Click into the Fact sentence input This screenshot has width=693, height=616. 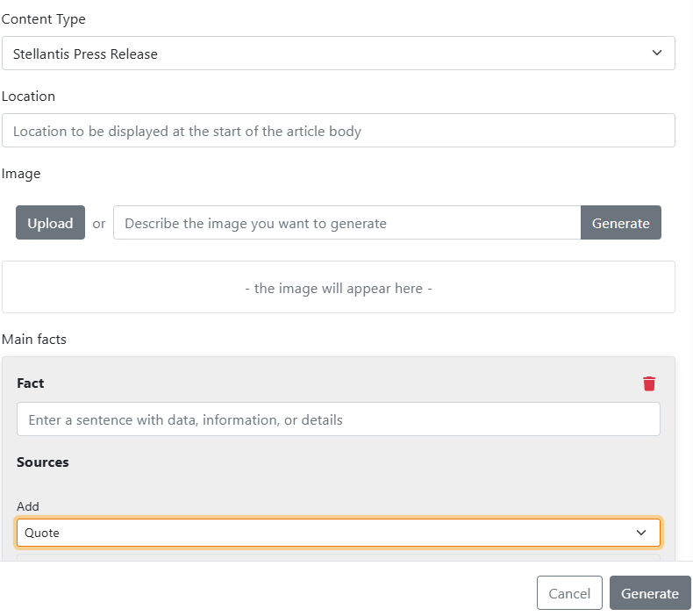[338, 419]
